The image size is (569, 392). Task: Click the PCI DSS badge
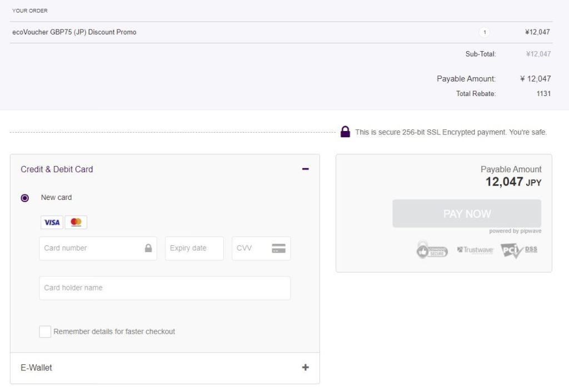518,250
